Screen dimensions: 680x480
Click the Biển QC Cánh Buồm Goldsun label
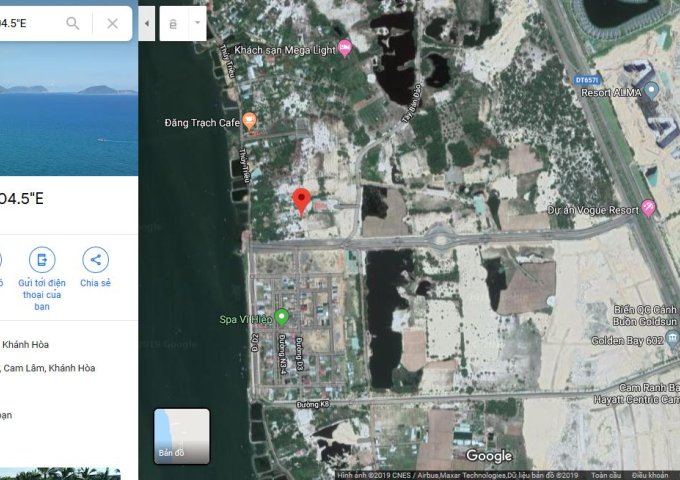[645, 316]
